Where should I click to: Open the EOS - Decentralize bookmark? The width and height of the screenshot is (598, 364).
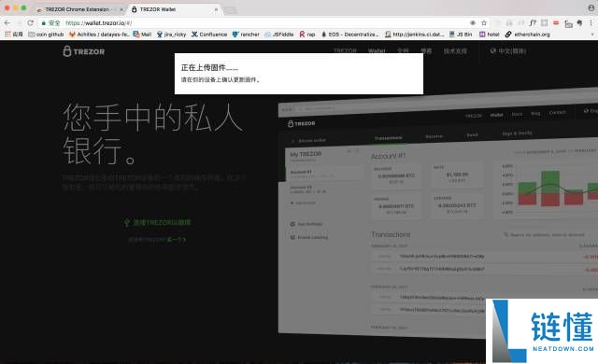click(349, 35)
